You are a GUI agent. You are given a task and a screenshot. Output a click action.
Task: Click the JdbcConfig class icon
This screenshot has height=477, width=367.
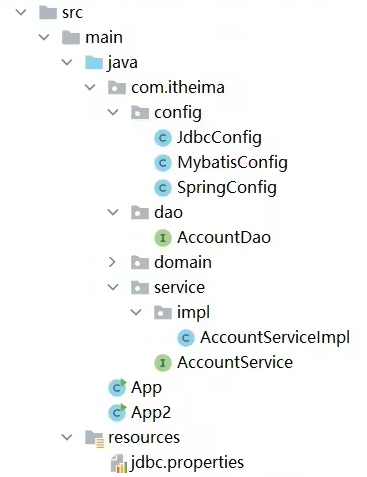(x=163, y=138)
